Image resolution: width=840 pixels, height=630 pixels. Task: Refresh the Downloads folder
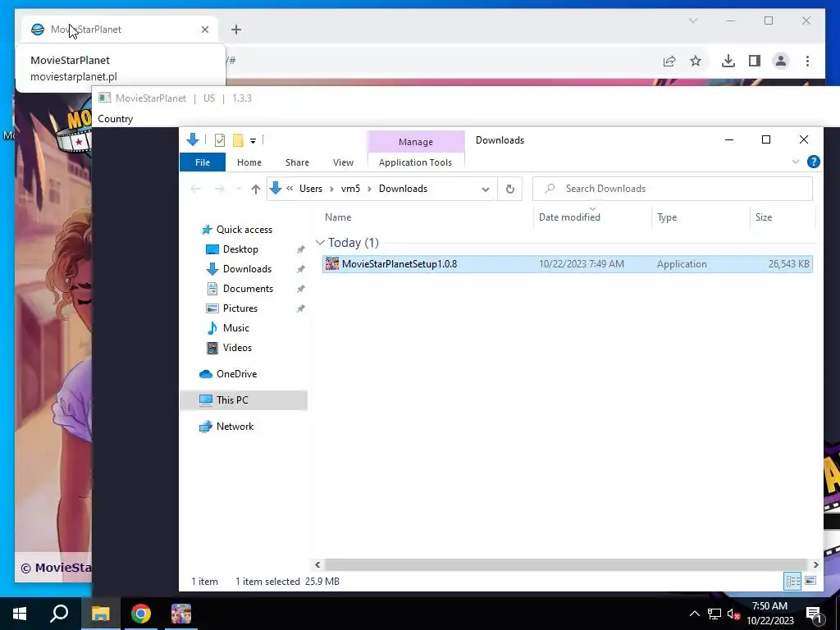click(x=510, y=189)
